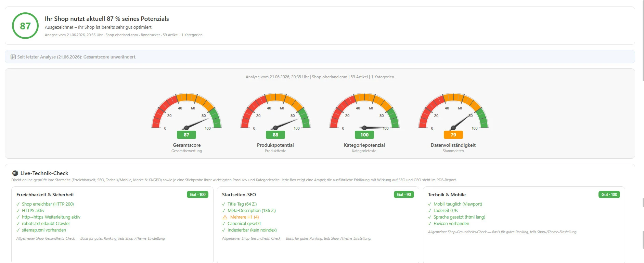
Task: Click 'http→https-Weiterleitung aktiv' item
Action: tap(51, 217)
